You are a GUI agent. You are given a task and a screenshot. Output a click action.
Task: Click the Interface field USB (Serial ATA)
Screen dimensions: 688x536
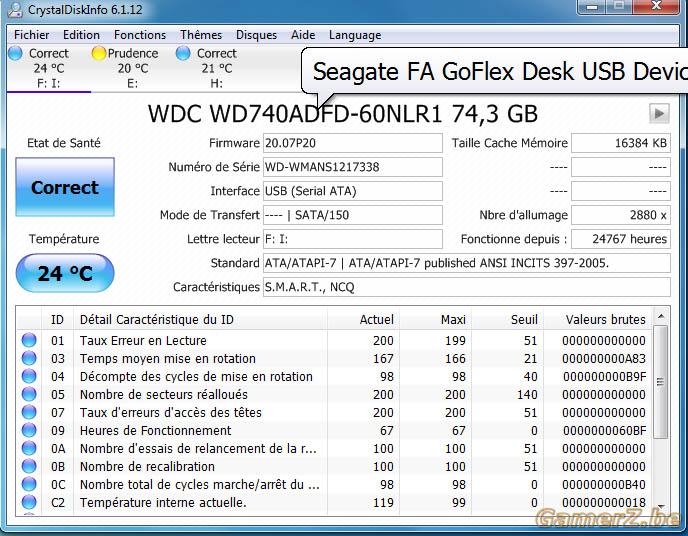[x=353, y=191]
